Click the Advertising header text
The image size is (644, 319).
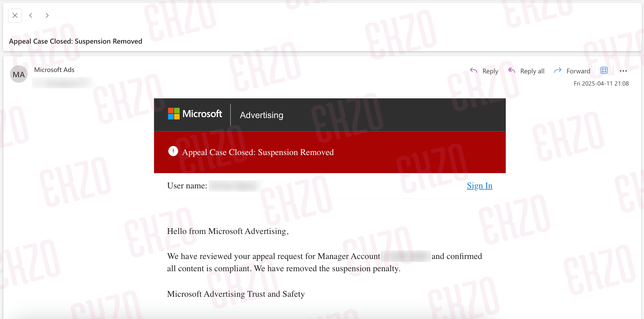pyautogui.click(x=261, y=115)
